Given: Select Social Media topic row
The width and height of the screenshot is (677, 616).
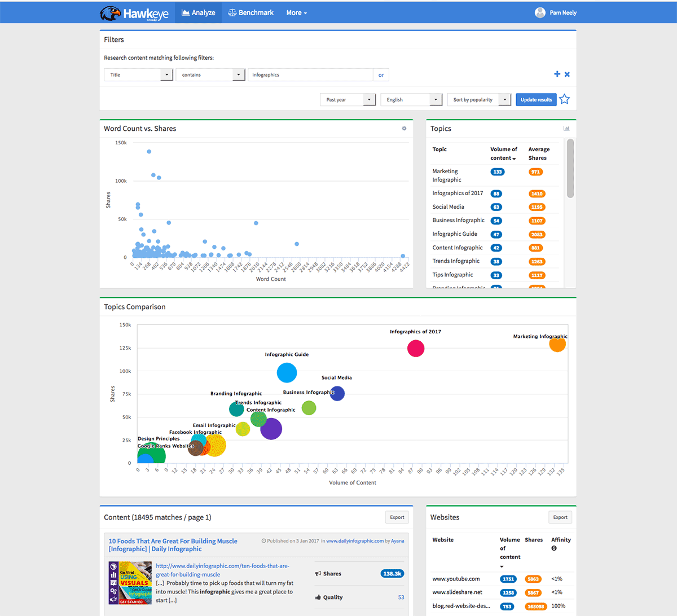Looking at the screenshot, I should tap(496, 207).
